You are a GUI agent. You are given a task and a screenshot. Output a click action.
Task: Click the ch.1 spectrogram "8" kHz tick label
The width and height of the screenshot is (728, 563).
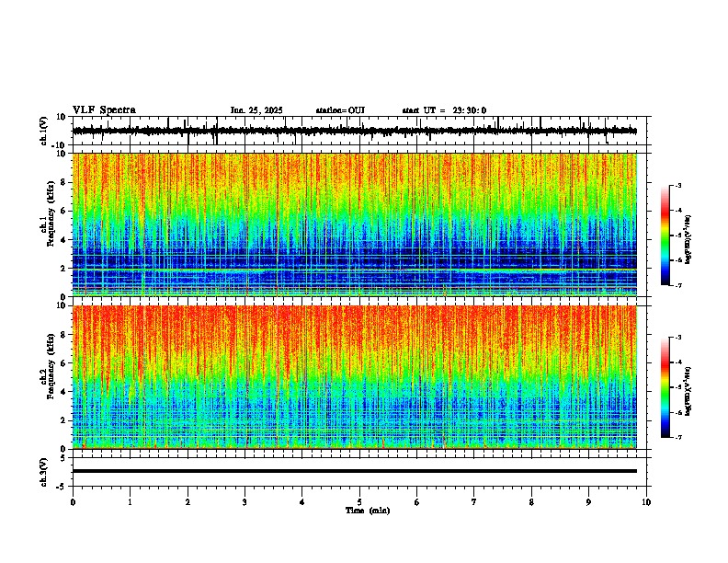point(63,182)
